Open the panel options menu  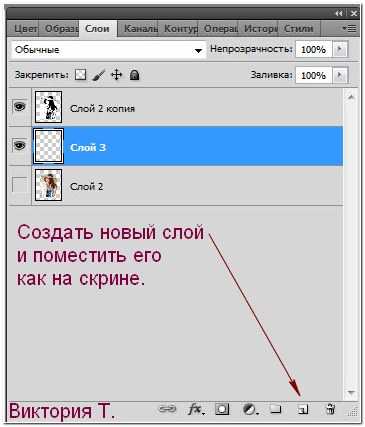coord(349,29)
